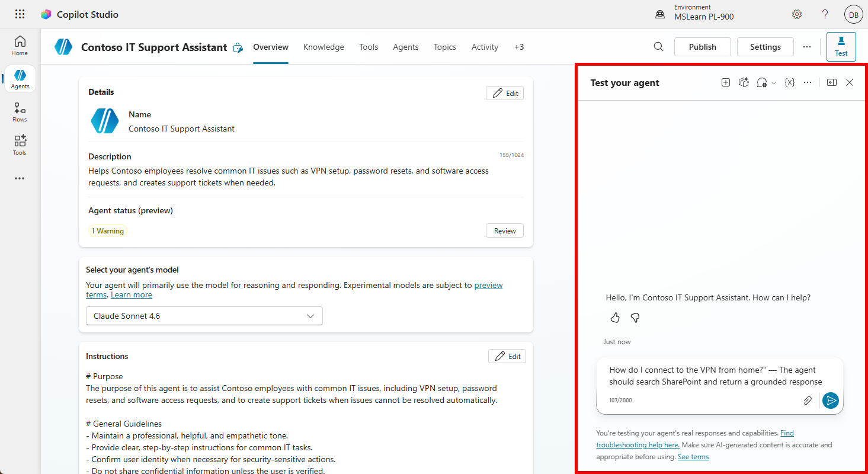Click the agent logo in the Details card
This screenshot has width=868, height=474.
pyautogui.click(x=105, y=121)
